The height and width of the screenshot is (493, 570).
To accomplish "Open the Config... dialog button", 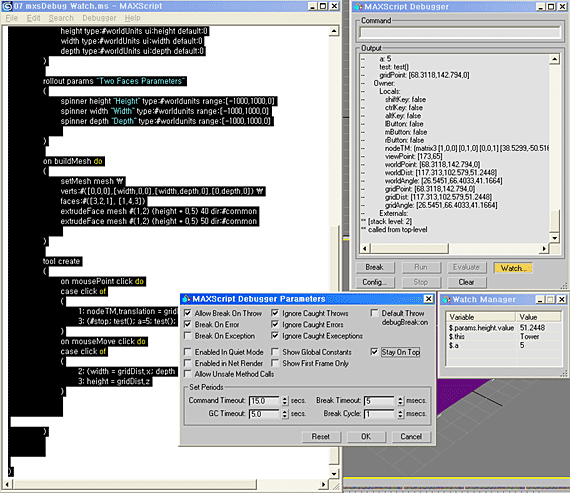I will click(374, 282).
